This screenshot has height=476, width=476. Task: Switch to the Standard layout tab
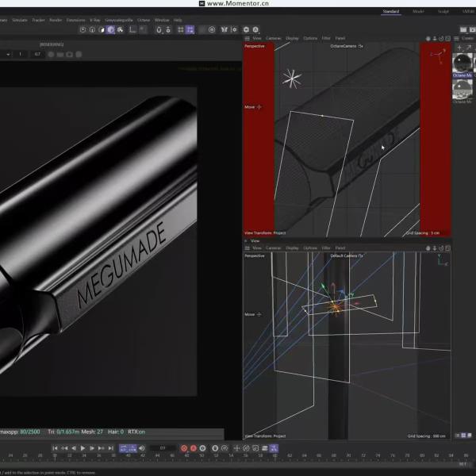point(390,12)
